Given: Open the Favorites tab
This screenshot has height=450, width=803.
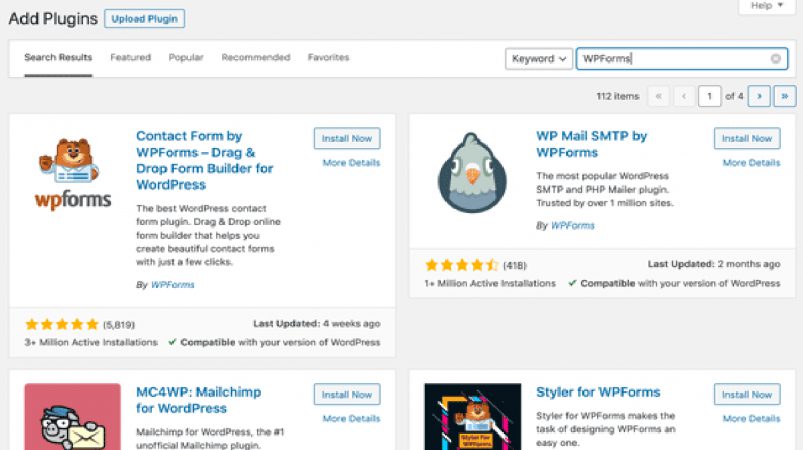Looking at the screenshot, I should click(x=328, y=57).
